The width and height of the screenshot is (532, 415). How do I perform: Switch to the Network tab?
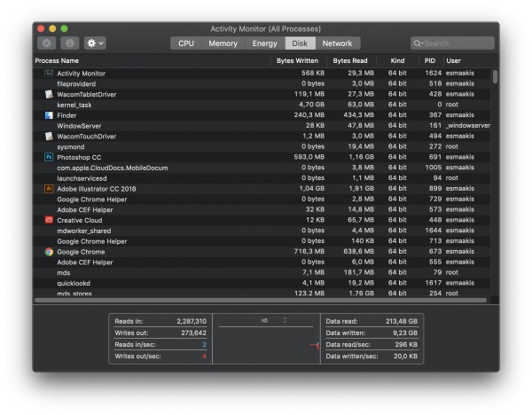pos(337,43)
